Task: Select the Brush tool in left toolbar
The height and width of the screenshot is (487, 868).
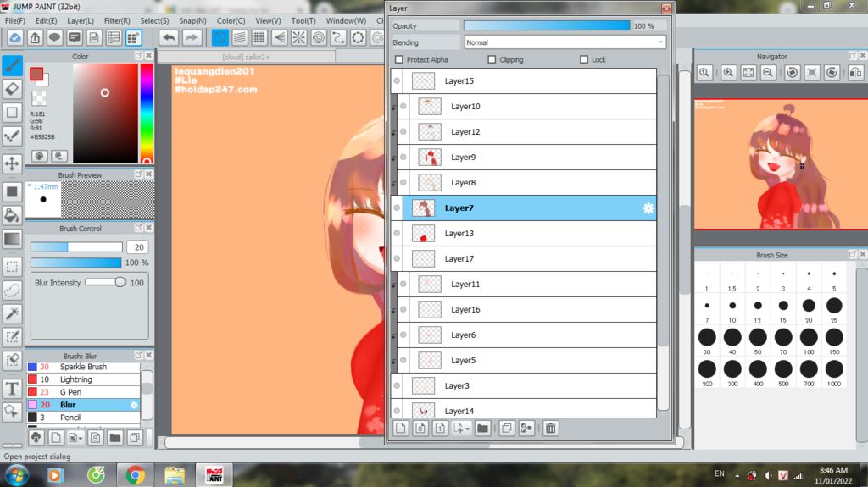Action: click(x=12, y=65)
